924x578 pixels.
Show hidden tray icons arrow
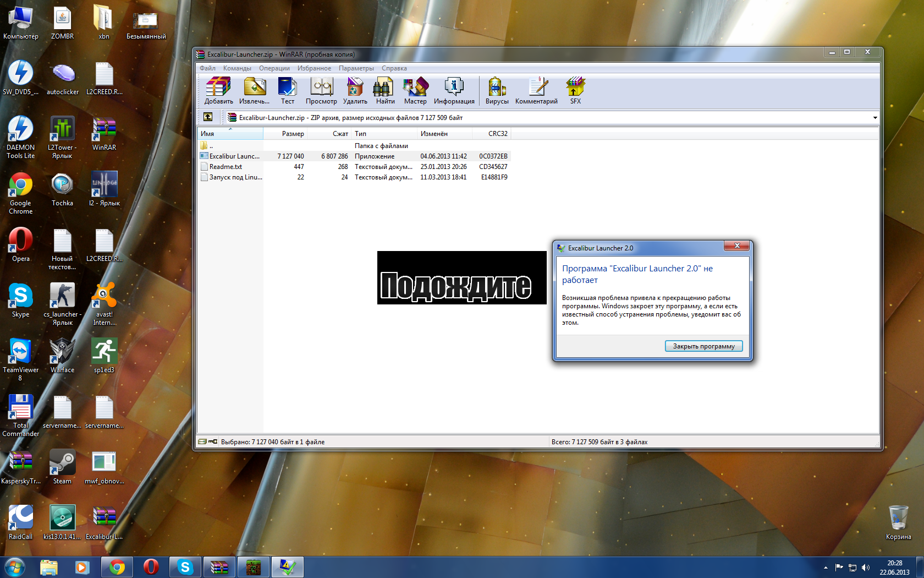[x=825, y=568]
